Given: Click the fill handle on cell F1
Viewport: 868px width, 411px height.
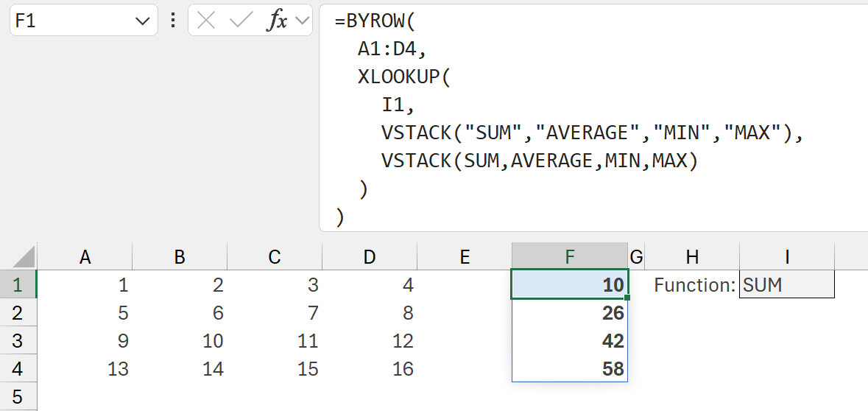Looking at the screenshot, I should (x=627, y=298).
